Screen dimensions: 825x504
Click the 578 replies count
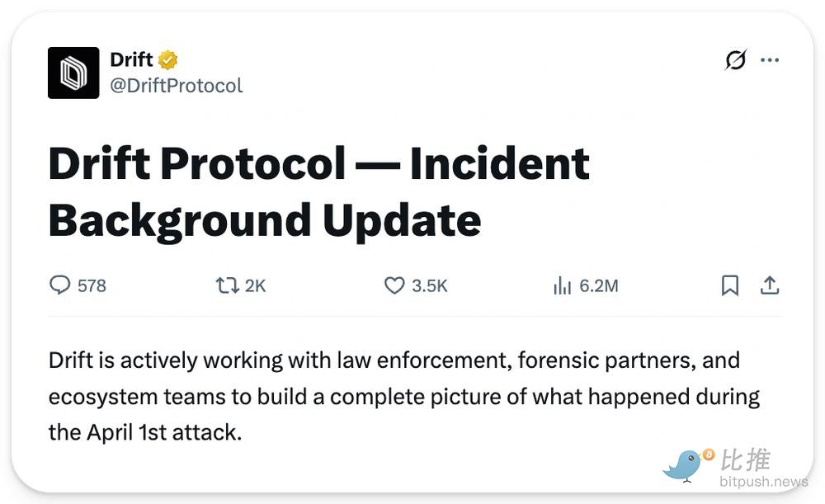pos(92,286)
